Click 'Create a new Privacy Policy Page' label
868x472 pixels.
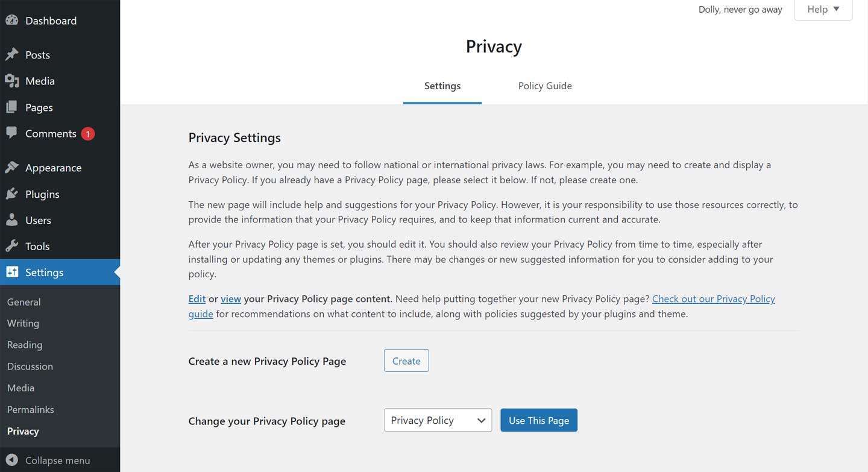tap(267, 361)
